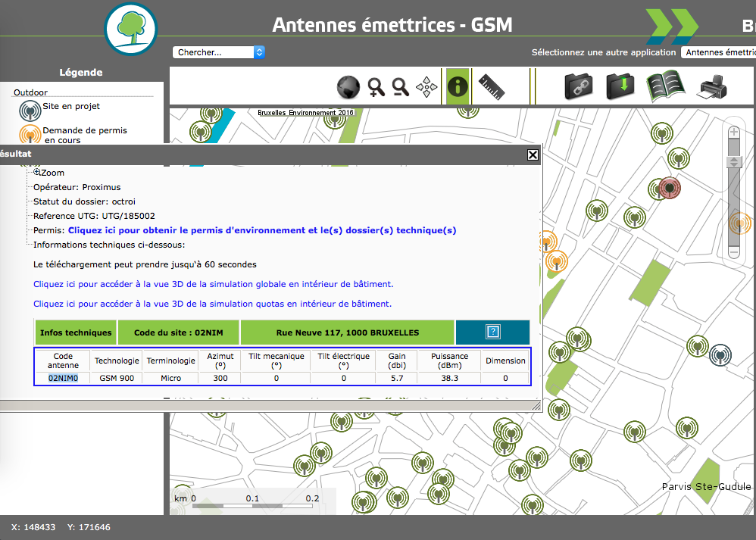Open the green book help icon
The image size is (756, 540).
pyautogui.click(x=665, y=86)
